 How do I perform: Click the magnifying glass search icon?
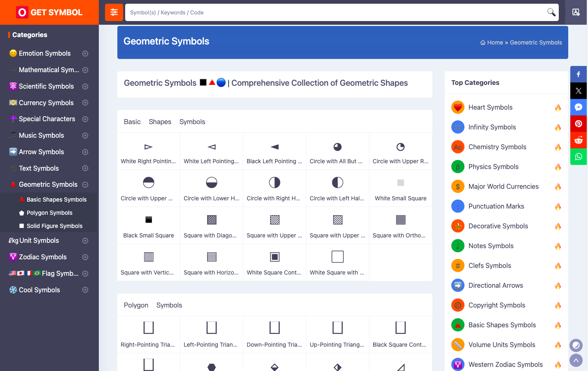551,12
